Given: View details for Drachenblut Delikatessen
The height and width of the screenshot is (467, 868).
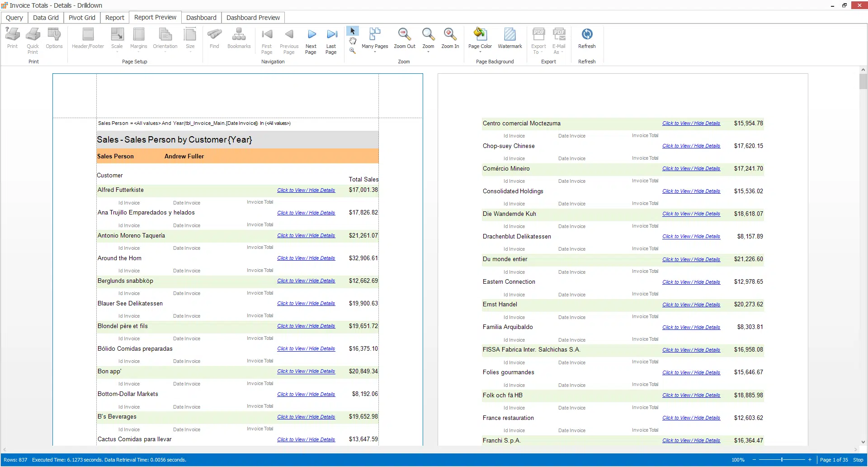Looking at the screenshot, I should tap(691, 236).
